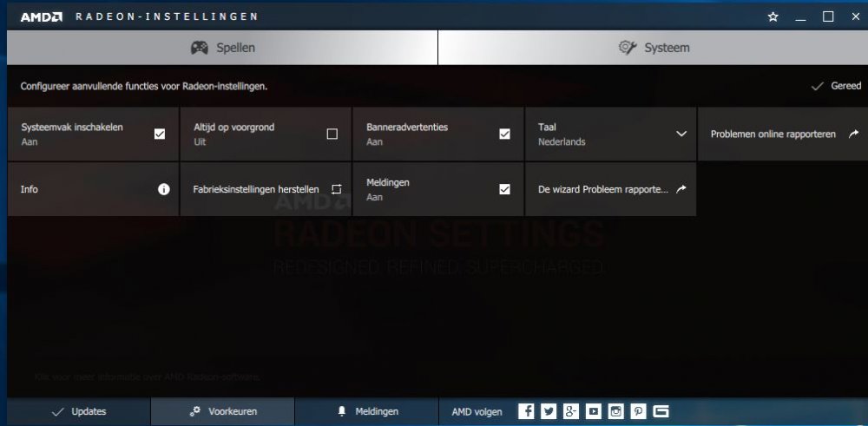Click the reset icon beside Fabrieksinstellingen herstellen
Image resolution: width=868 pixels, height=426 pixels.
pos(337,189)
